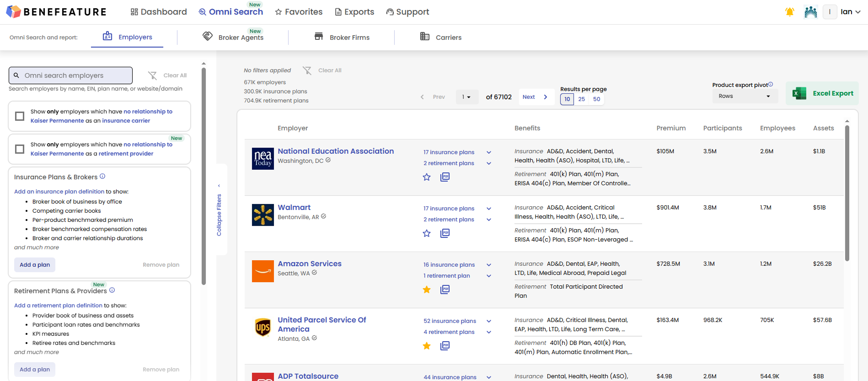Unfavorite Amazon Services using filled star
The height and width of the screenshot is (381, 868).
click(x=427, y=290)
